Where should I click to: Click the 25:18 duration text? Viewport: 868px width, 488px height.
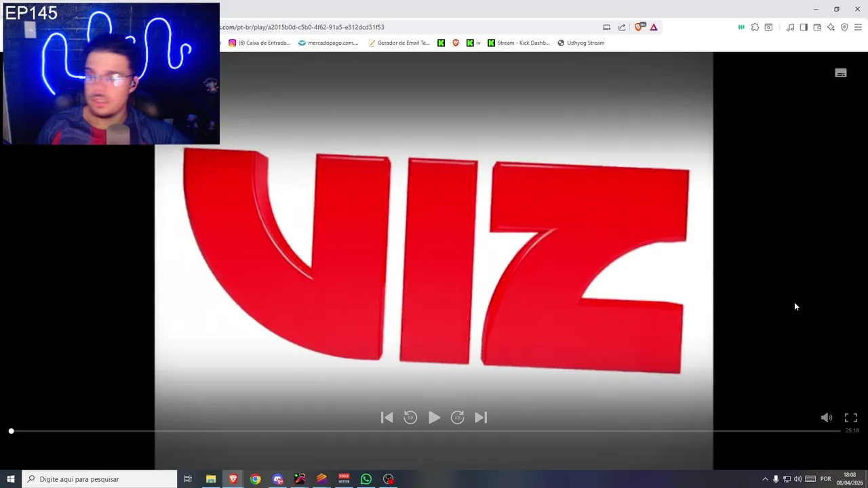click(852, 430)
